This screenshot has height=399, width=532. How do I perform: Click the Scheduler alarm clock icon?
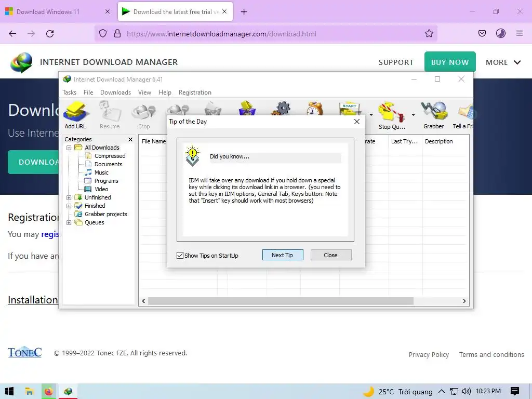[315, 109]
